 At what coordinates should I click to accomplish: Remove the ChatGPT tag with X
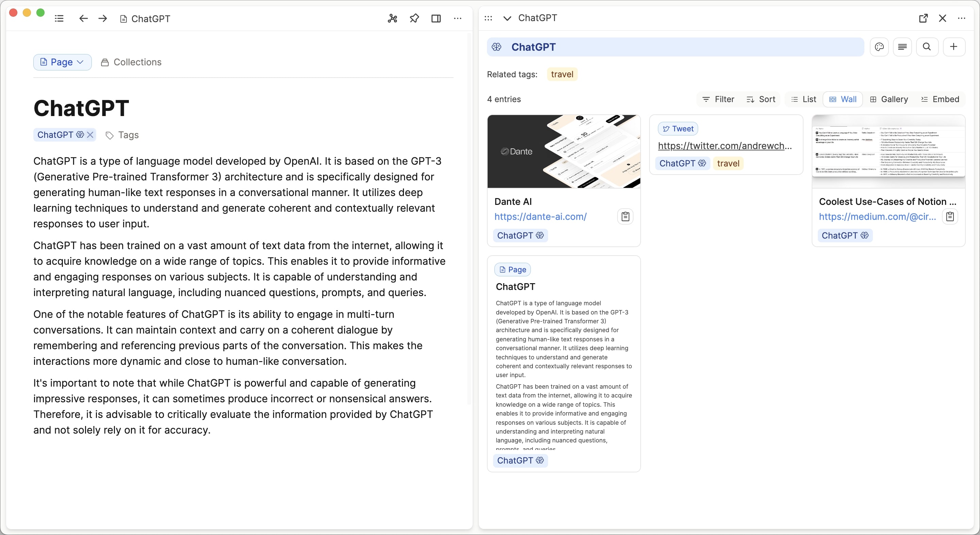coord(90,135)
